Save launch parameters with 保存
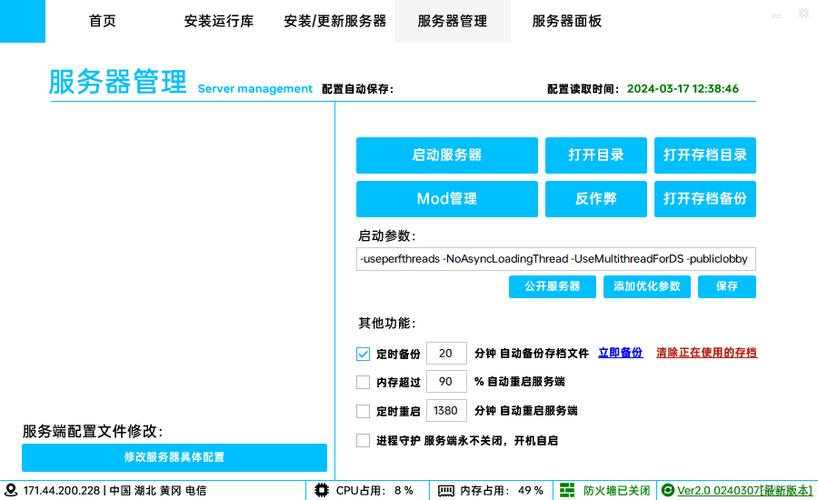Image resolution: width=818 pixels, height=500 pixels. [x=727, y=287]
